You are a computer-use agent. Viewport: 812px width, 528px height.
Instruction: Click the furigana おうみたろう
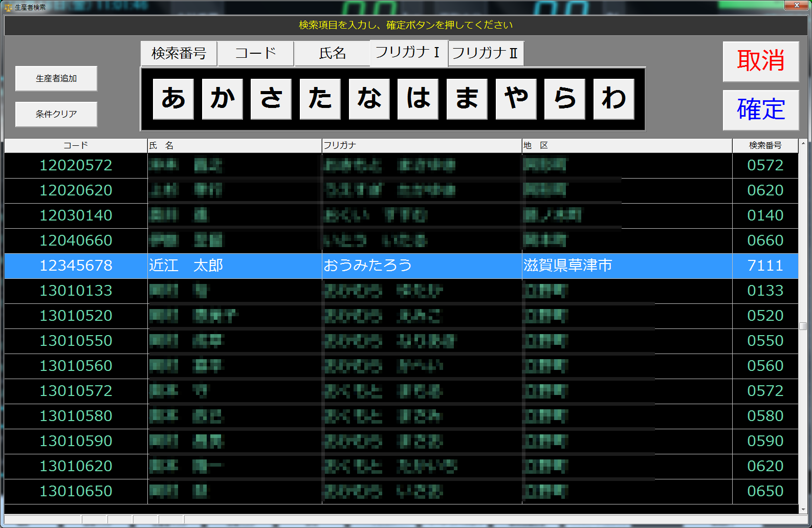coord(367,266)
